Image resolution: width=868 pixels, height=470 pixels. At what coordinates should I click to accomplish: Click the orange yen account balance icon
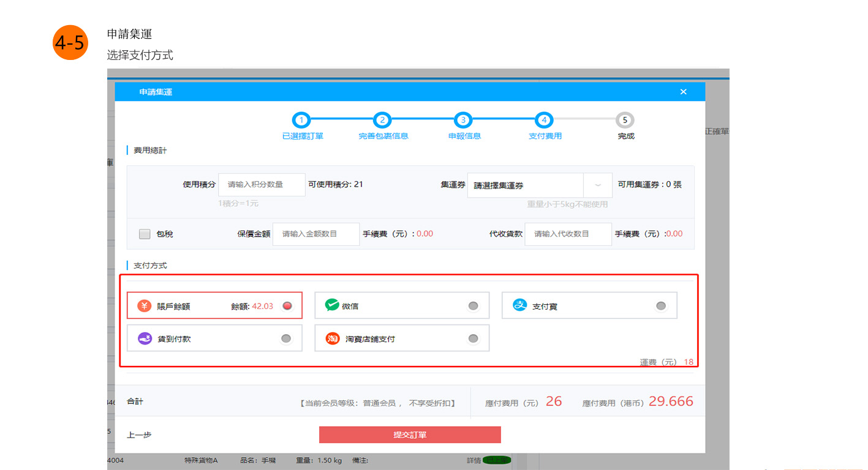(x=144, y=306)
